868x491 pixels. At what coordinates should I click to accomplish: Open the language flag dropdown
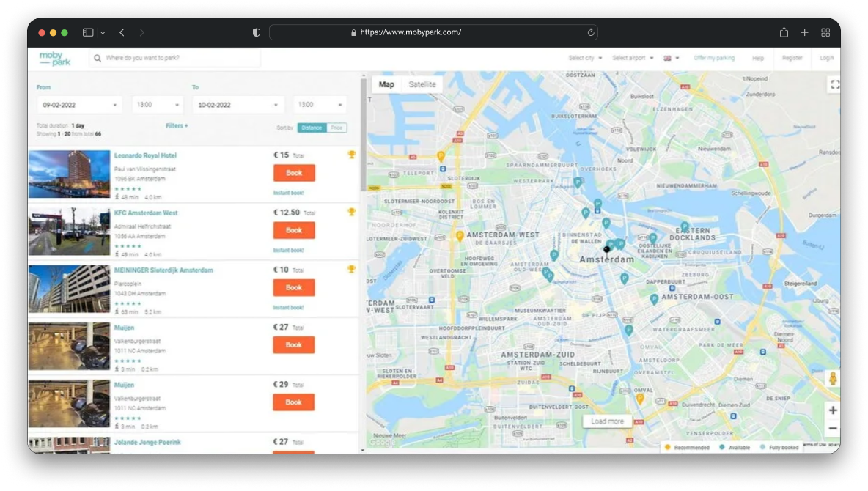coord(671,58)
